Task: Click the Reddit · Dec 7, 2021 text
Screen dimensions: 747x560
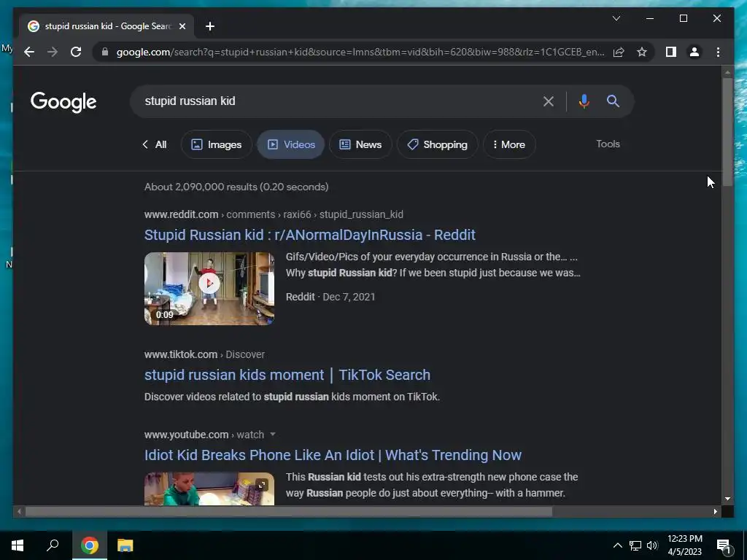Action: click(x=330, y=297)
